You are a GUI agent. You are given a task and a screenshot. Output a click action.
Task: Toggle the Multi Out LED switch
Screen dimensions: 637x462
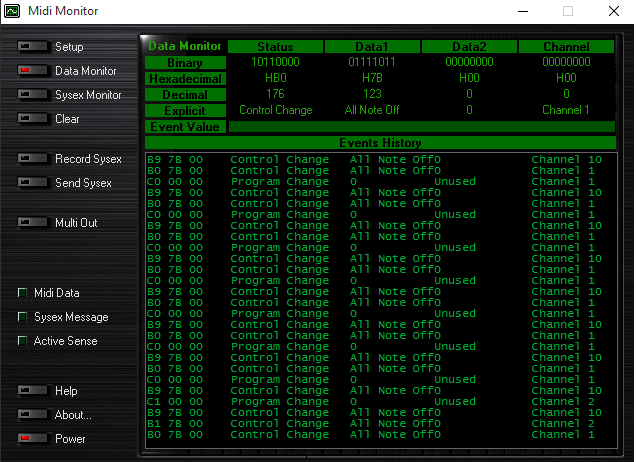pos(32,223)
